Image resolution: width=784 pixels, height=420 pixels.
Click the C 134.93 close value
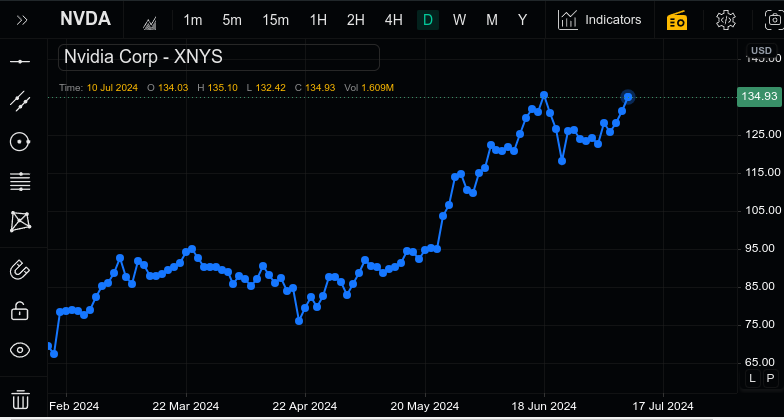tap(315, 88)
